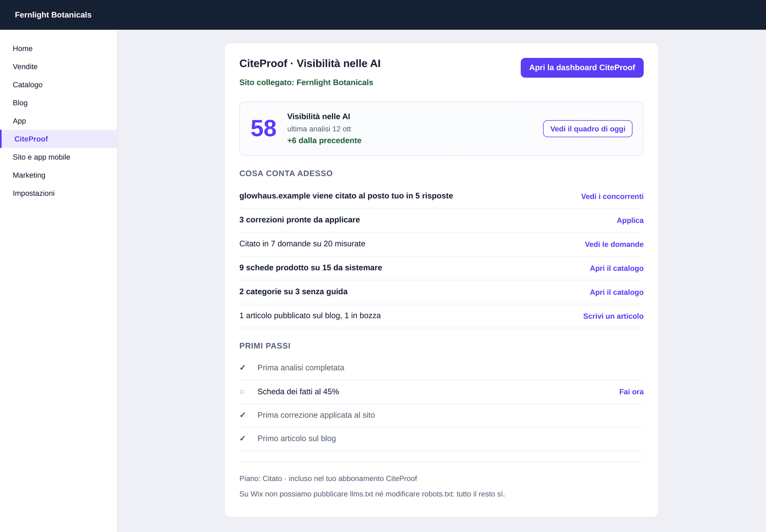Click the empty circle beside Scheda dei fatti
The image size is (766, 532).
click(x=242, y=392)
